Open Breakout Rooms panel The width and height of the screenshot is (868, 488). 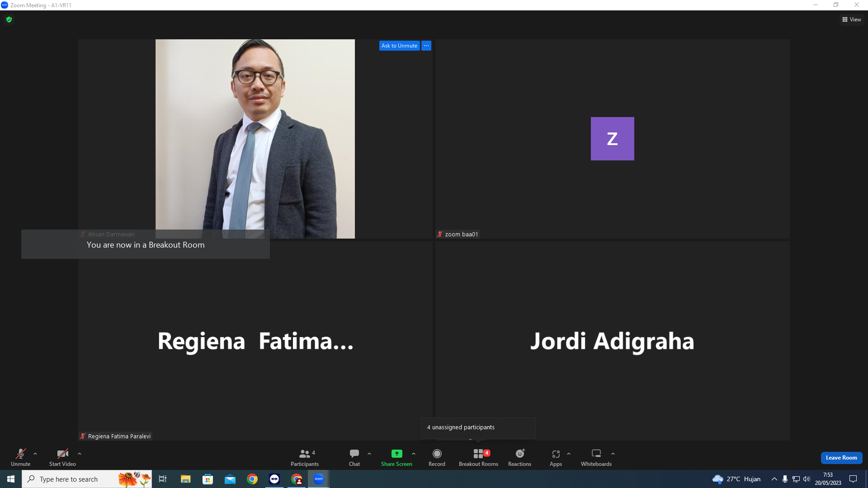(x=478, y=457)
